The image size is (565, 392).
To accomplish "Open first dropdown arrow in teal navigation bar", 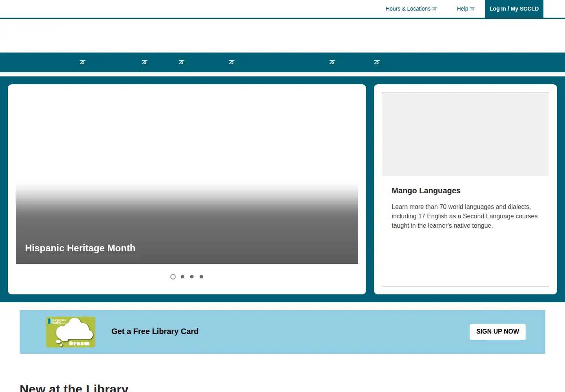I will pos(82,62).
